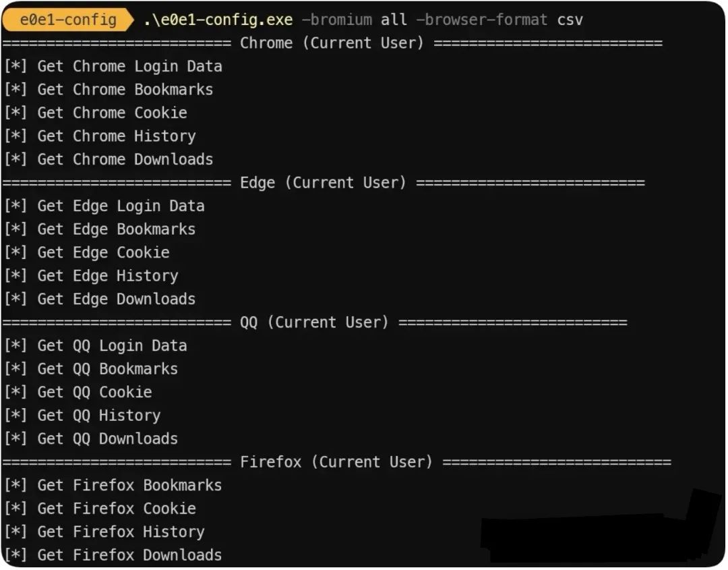728x570 pixels.
Task: Click the asterisk marker beside Get Edge Cookie
Action: 16,252
